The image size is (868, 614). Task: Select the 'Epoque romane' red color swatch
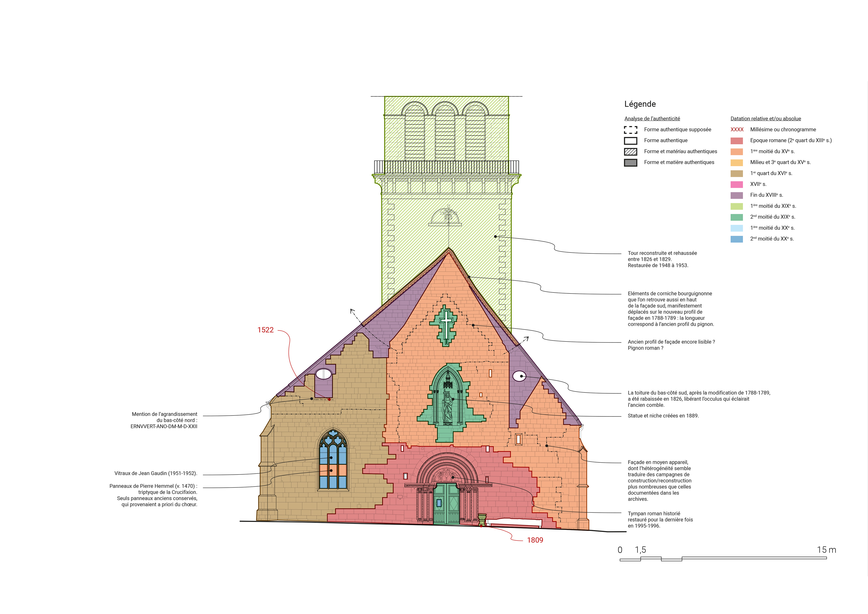[736, 141]
